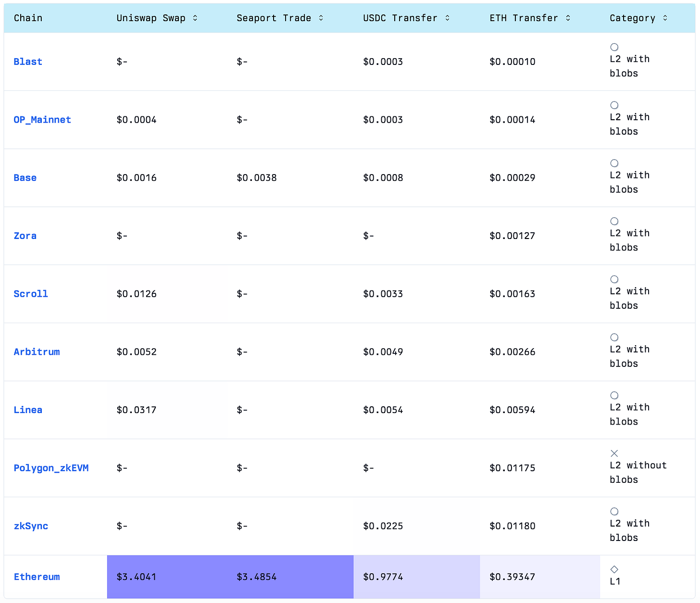The image size is (700, 603).
Task: Sort by Seaport Trade column arrows
Action: 321,18
